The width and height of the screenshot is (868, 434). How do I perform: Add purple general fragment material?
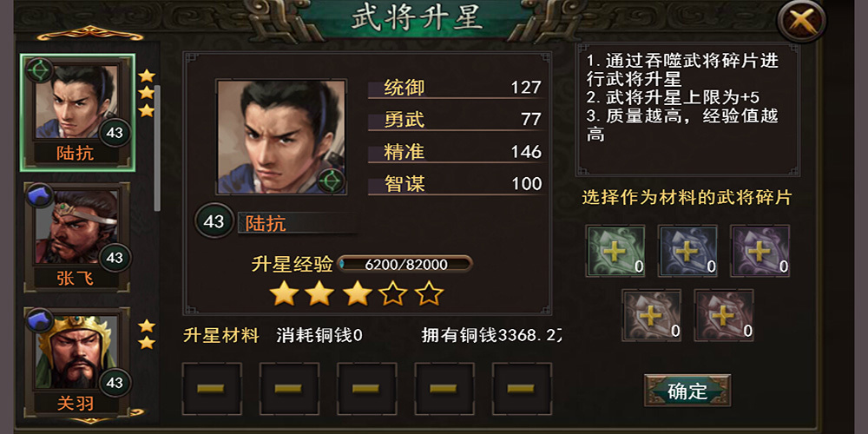click(760, 251)
